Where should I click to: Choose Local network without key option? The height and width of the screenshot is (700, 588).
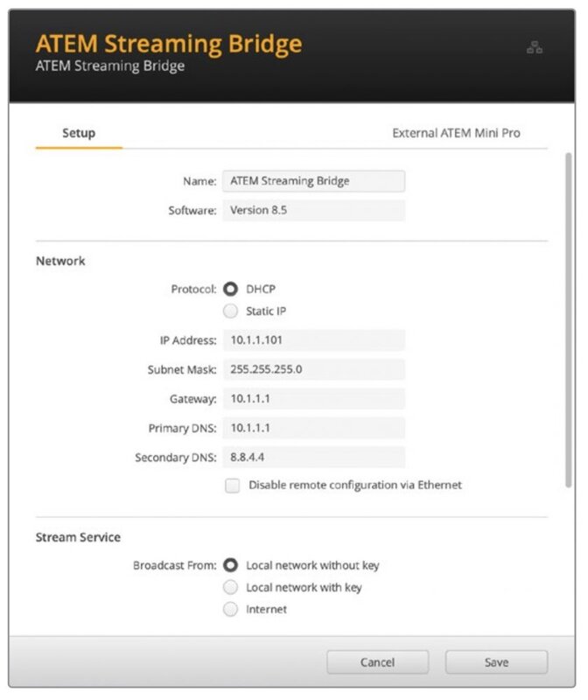(x=231, y=565)
